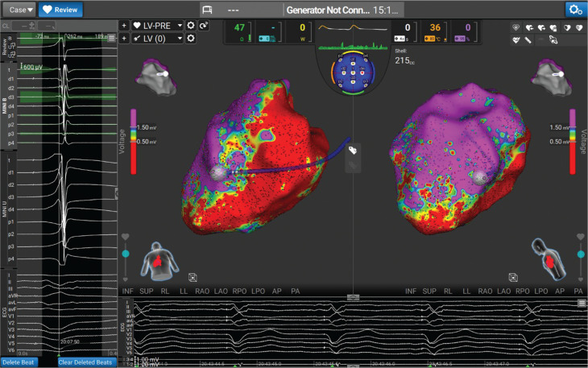Click the bed icon in top bar
Image resolution: width=588 pixels, height=368 pixels.
click(207, 10)
